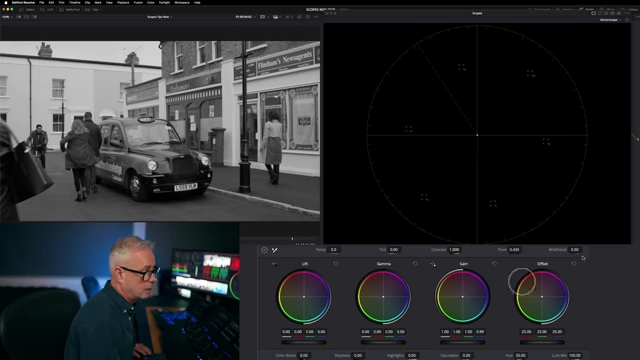Click the Mid/Detail value field
The width and height of the screenshot is (640, 360).
coord(575,250)
